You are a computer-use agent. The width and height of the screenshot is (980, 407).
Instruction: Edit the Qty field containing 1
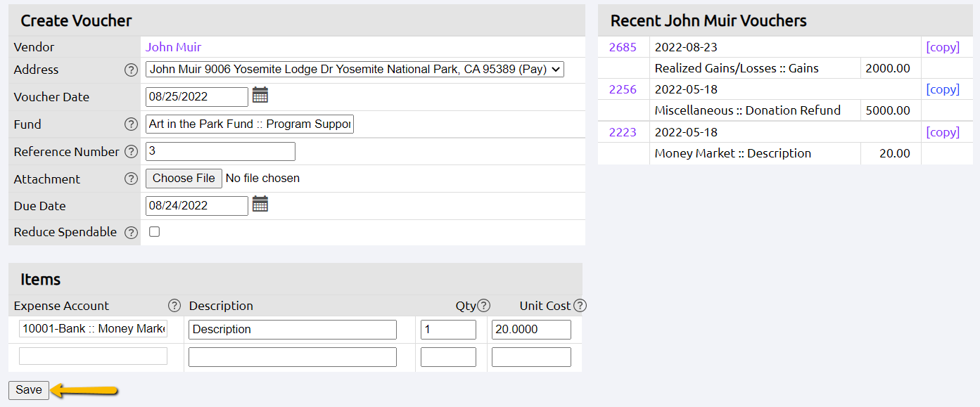(448, 330)
